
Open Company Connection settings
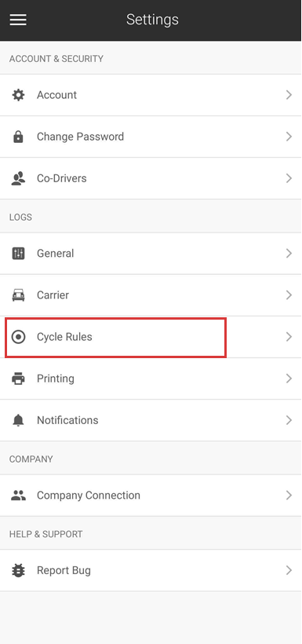[x=151, y=496]
